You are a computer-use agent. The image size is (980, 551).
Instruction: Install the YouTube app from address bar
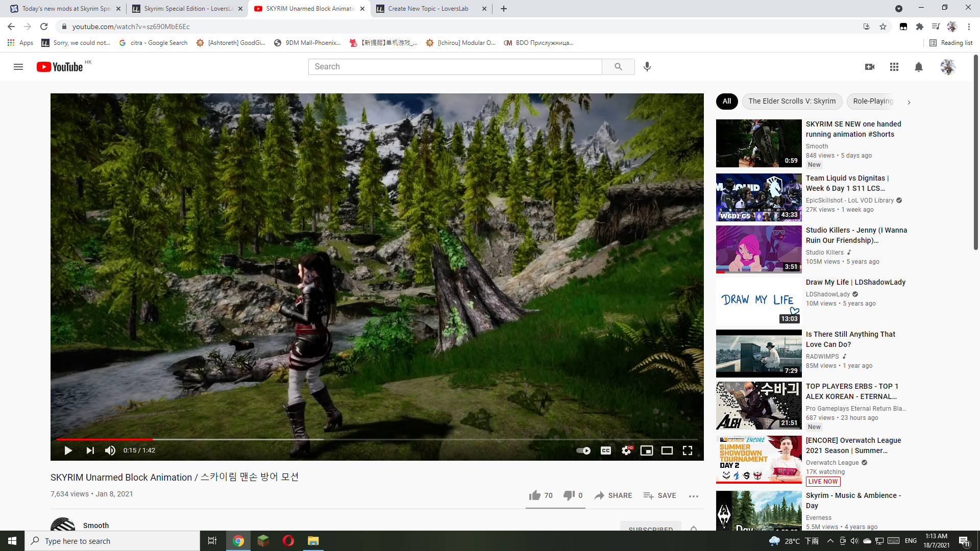(867, 27)
